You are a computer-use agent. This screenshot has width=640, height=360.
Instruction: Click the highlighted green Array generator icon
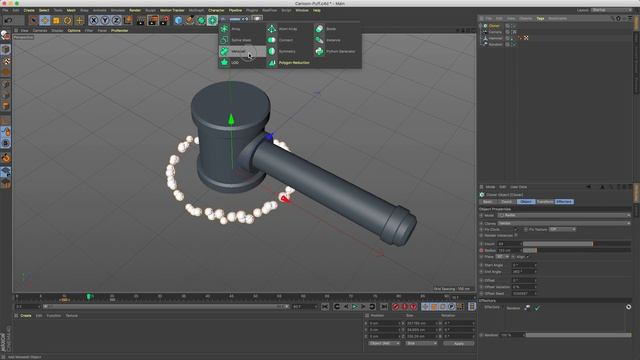(212, 20)
